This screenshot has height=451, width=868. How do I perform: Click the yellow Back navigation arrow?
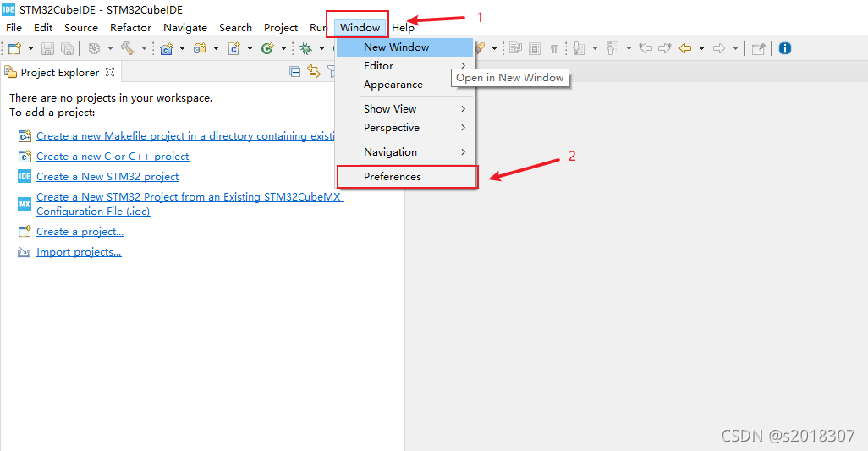tap(685, 49)
